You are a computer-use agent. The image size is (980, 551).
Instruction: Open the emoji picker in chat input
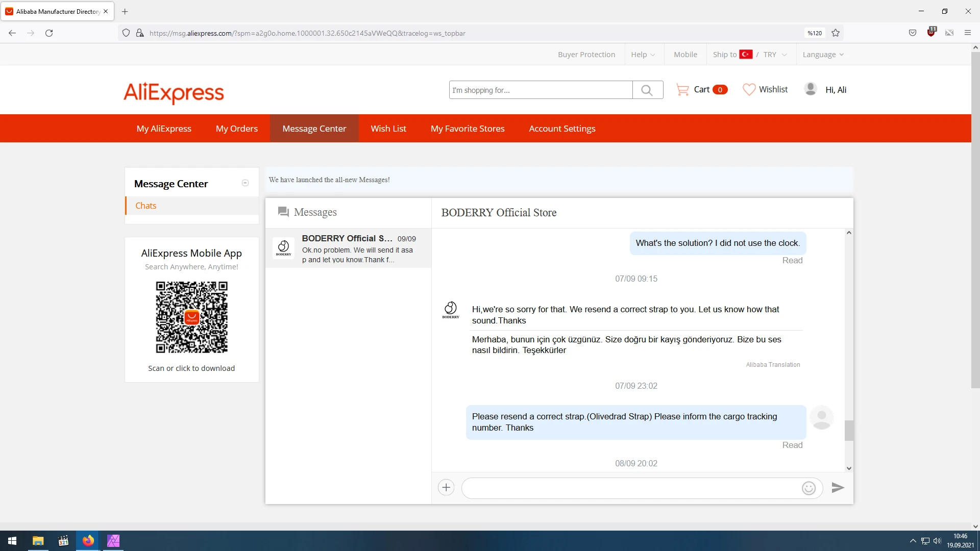coord(808,488)
